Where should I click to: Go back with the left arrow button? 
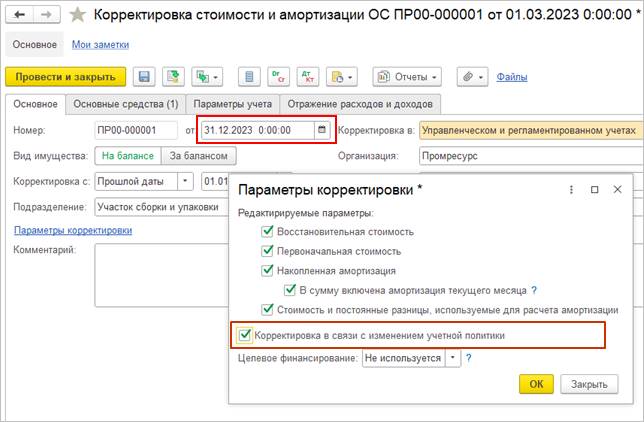(x=19, y=15)
